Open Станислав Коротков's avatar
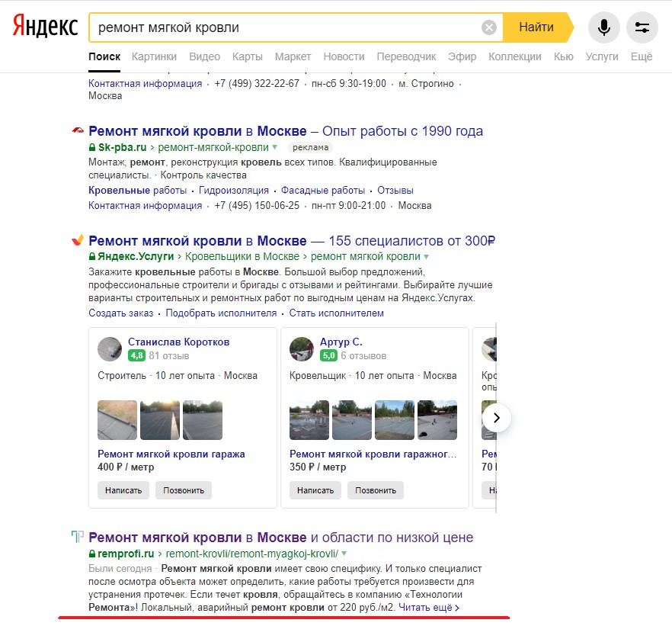Screen dimensions: 672x626 coord(110,349)
